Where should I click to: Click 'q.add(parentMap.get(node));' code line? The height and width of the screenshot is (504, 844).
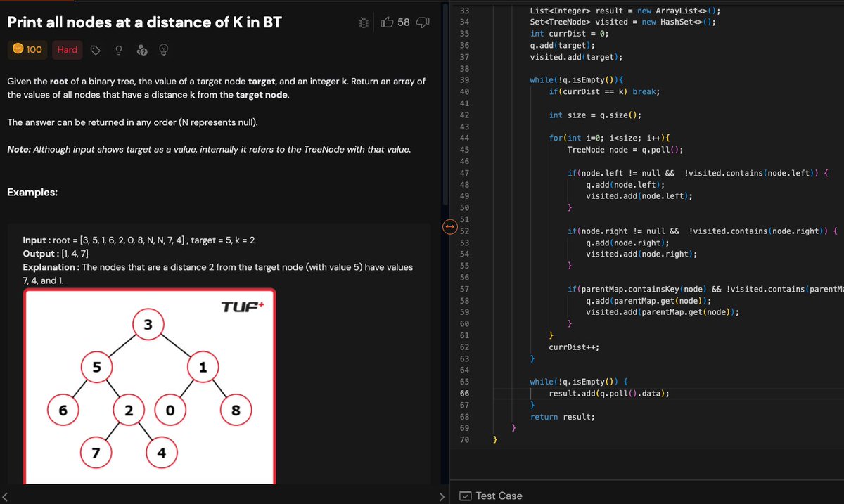tap(648, 301)
